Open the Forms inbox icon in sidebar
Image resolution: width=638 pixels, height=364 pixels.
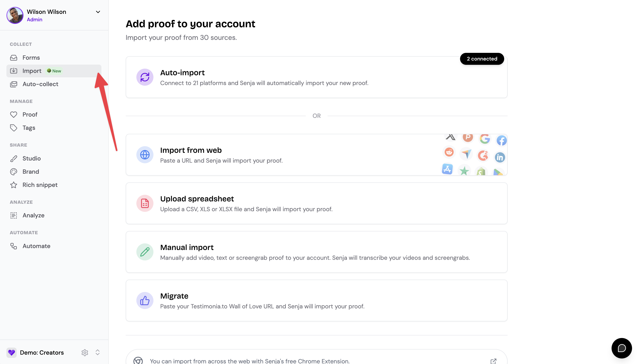click(14, 58)
